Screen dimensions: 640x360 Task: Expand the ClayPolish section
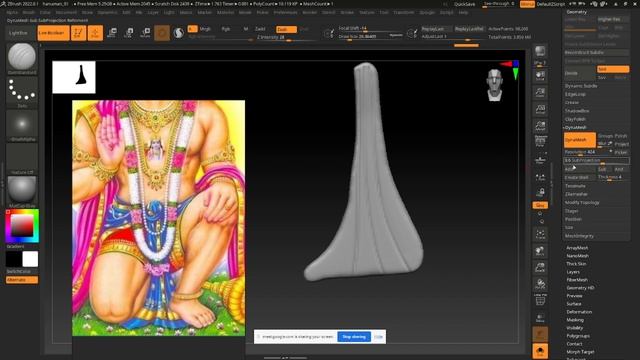tap(575, 119)
